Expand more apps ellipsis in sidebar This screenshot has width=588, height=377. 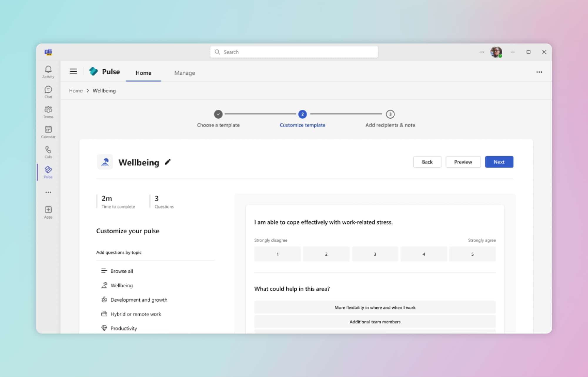48,192
